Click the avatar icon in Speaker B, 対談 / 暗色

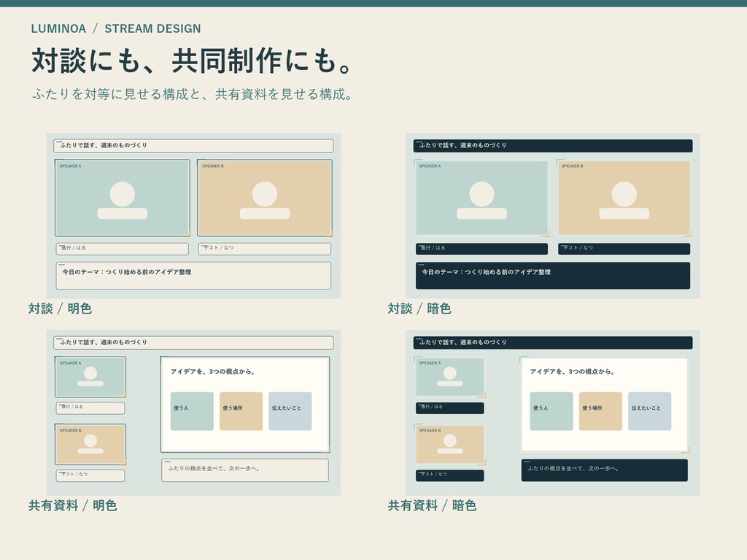(624, 201)
